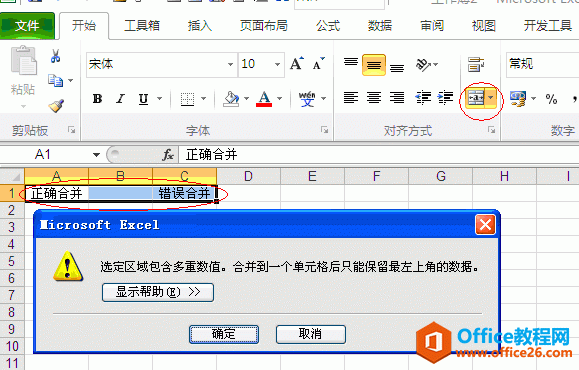Expand the Borders options arrow

click(203, 99)
